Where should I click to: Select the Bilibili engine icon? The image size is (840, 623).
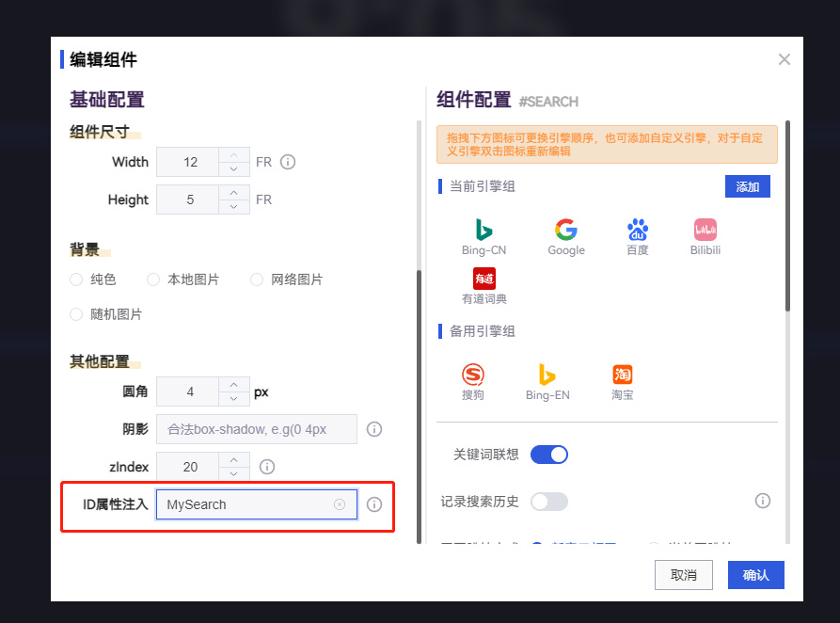705,229
